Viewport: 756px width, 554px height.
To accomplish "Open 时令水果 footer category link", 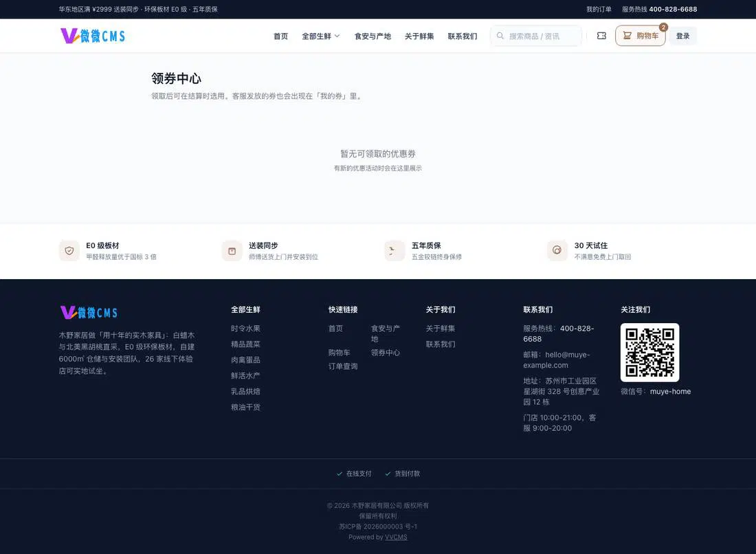I will (x=245, y=329).
